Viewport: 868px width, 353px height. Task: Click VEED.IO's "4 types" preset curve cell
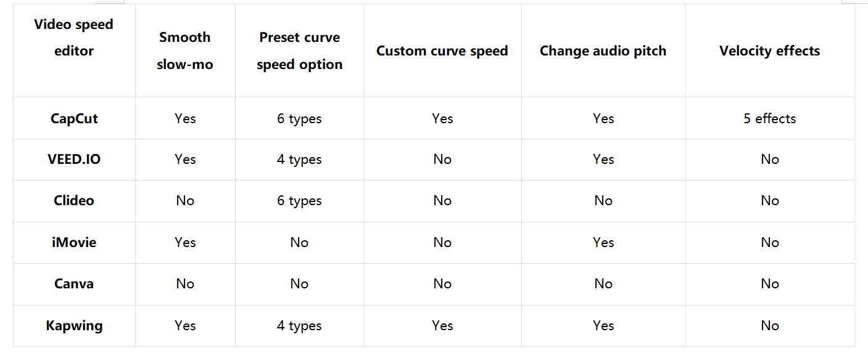pyautogui.click(x=299, y=159)
